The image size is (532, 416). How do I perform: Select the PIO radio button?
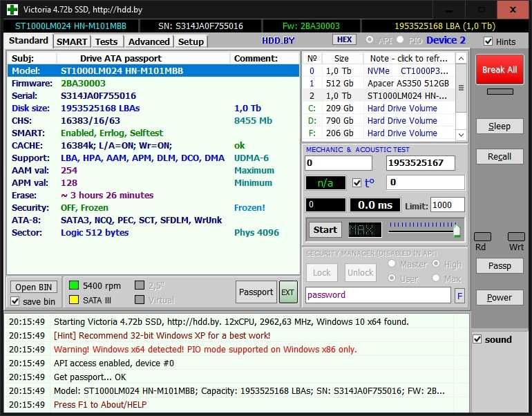pyautogui.click(x=400, y=39)
